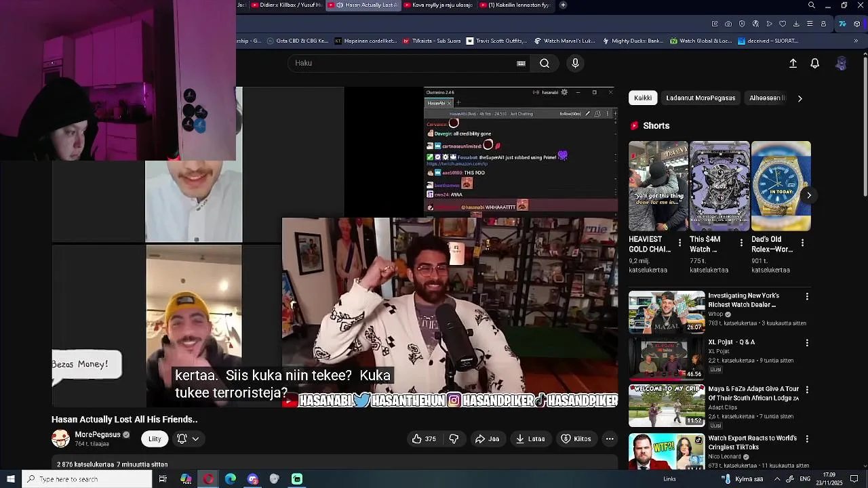Click browser snapshot camera icon
The image size is (868, 488).
click(728, 24)
